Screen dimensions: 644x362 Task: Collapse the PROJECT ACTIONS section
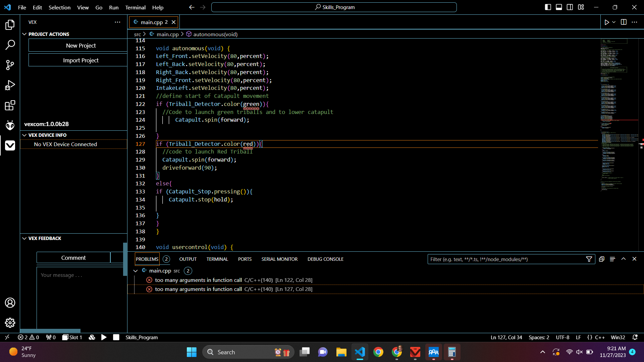[x=24, y=34]
